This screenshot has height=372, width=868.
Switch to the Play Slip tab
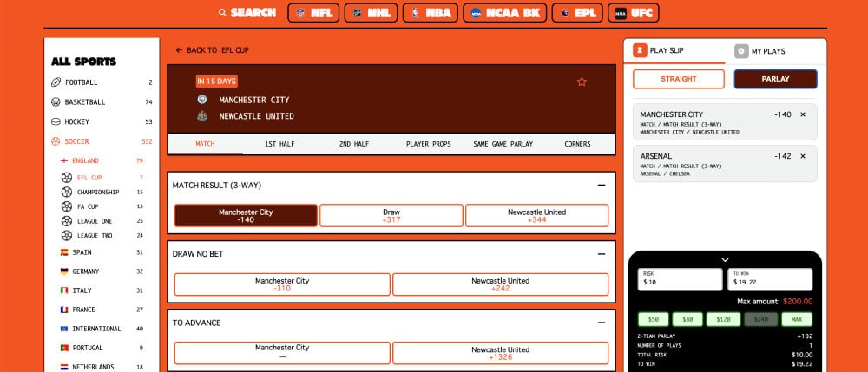click(674, 50)
